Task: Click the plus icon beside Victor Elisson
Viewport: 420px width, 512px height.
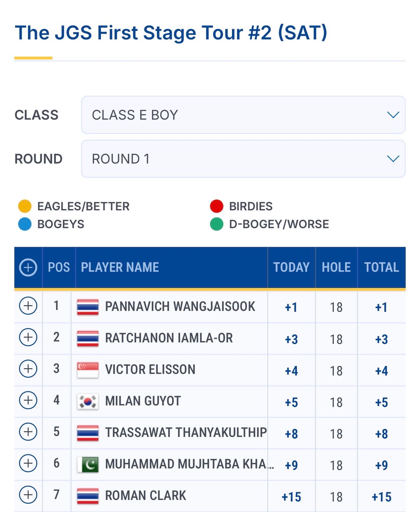Action: pyautogui.click(x=28, y=369)
